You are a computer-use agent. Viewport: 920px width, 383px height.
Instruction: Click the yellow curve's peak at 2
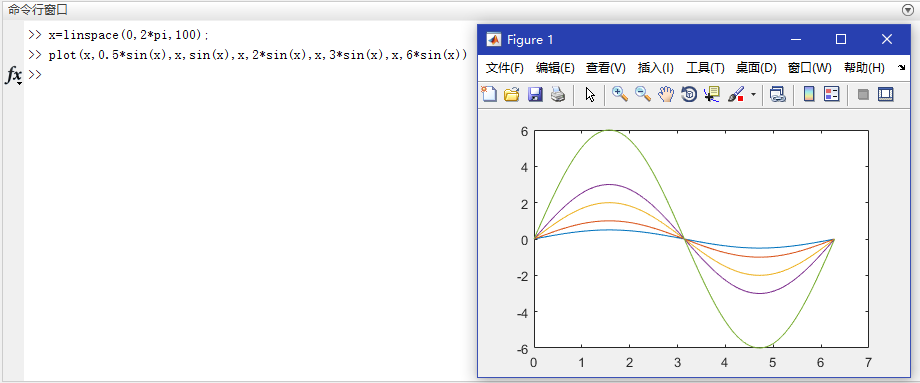coord(609,202)
